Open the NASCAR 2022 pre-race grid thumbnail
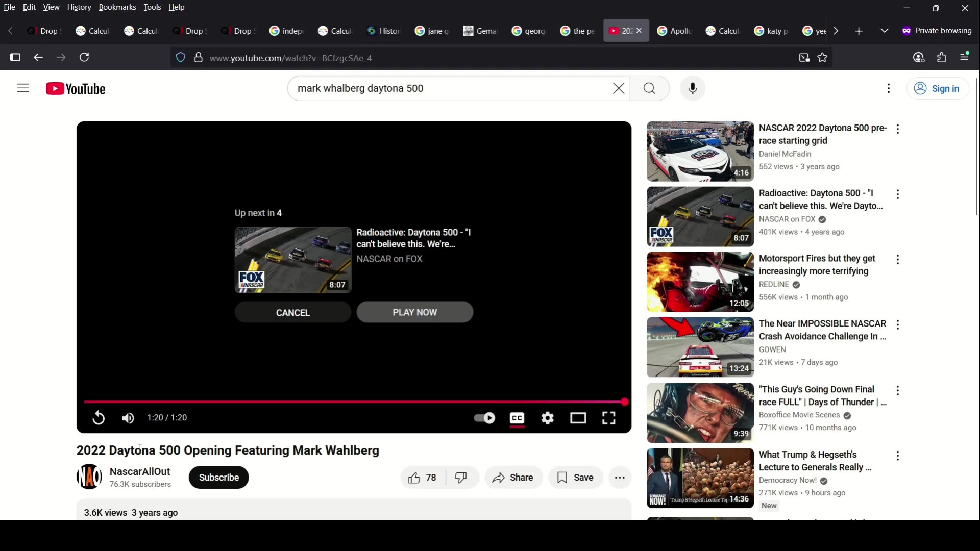The width and height of the screenshot is (980, 551). tap(700, 152)
